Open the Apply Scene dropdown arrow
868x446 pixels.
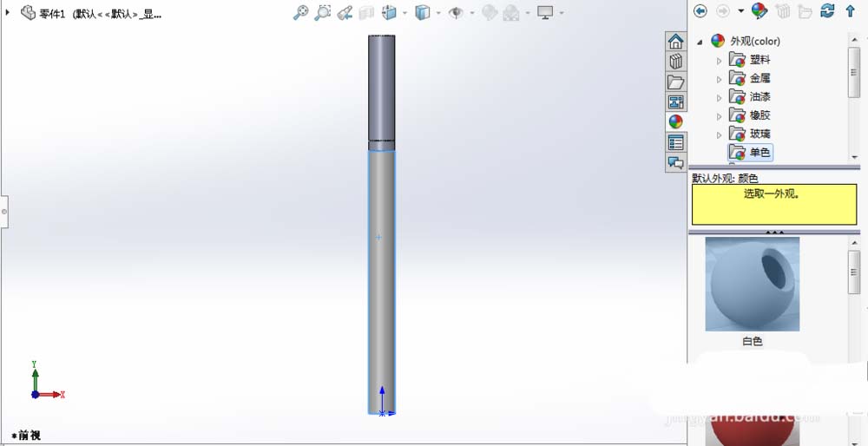(x=528, y=13)
